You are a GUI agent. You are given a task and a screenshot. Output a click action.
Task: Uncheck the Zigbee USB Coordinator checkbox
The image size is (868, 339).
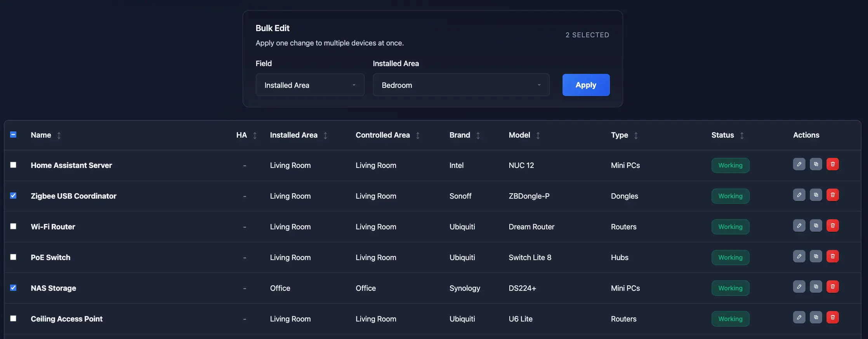coord(13,196)
